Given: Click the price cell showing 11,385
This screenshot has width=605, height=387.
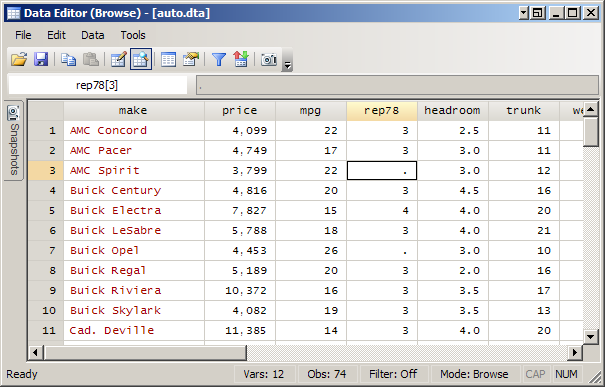Looking at the screenshot, I should coord(240,331).
